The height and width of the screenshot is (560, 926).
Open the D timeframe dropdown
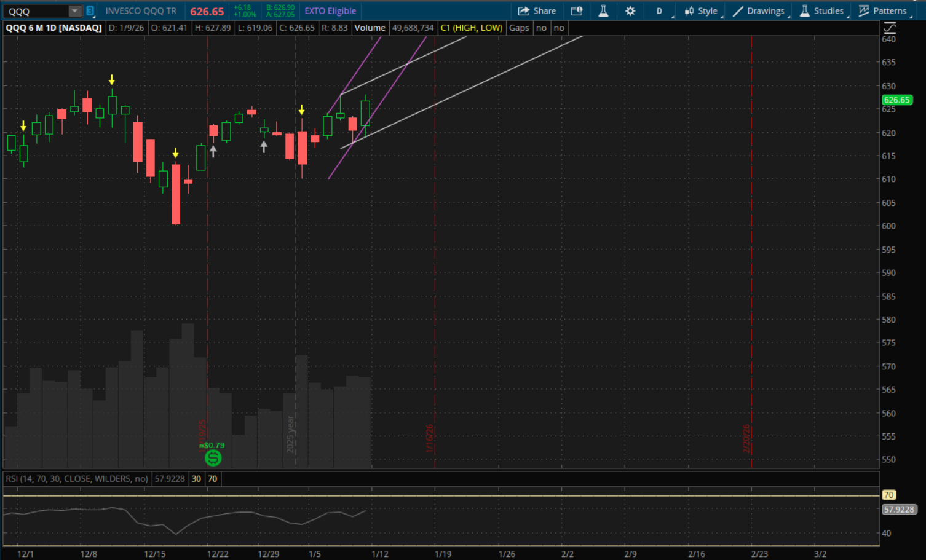pos(660,11)
